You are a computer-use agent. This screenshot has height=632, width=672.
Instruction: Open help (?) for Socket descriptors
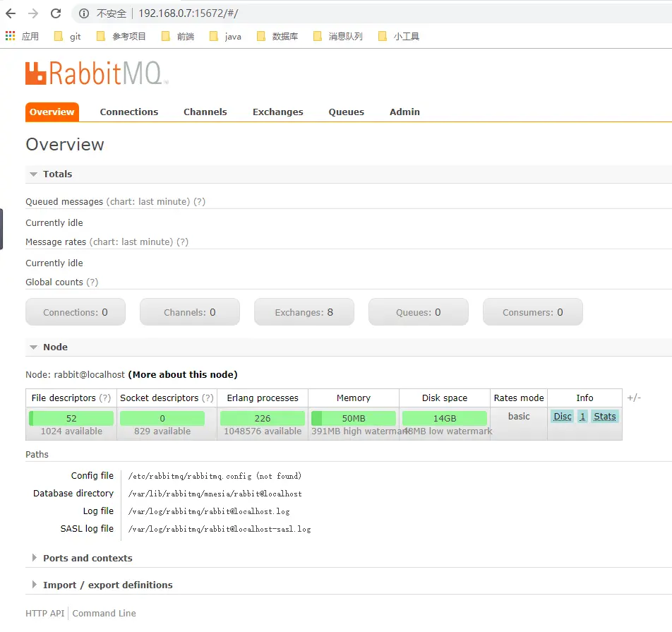(x=208, y=398)
